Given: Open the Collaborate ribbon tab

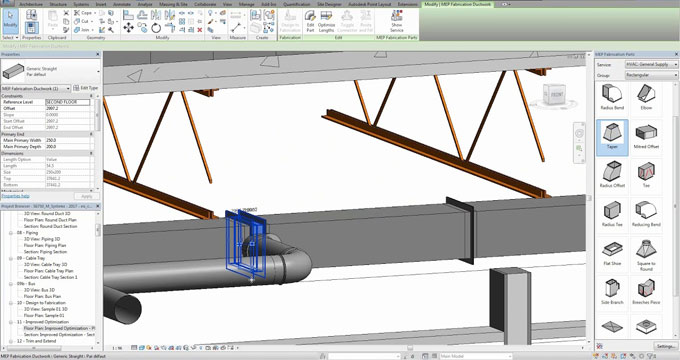Looking at the screenshot, I should (205, 4).
